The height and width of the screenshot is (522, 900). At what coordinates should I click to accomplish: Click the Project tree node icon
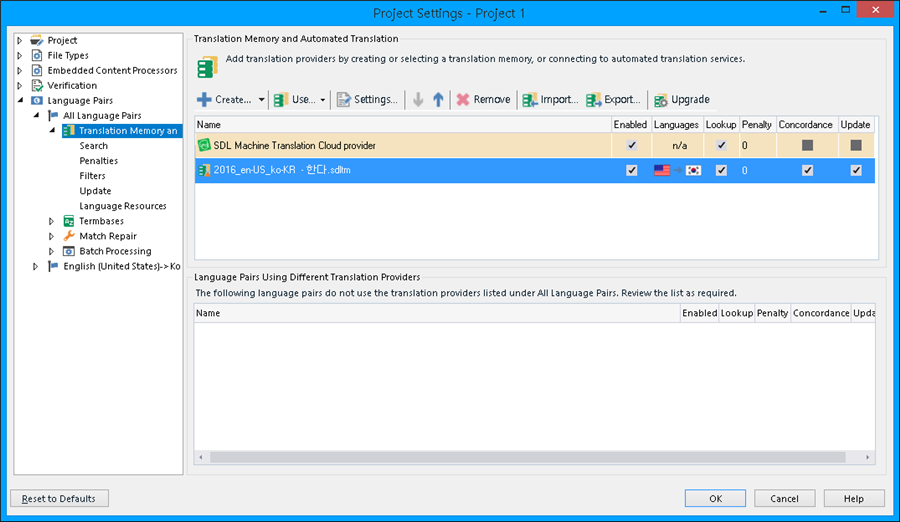(x=37, y=40)
